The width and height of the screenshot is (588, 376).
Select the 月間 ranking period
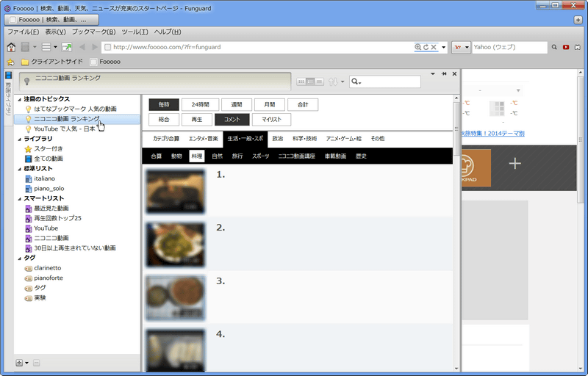pos(269,105)
